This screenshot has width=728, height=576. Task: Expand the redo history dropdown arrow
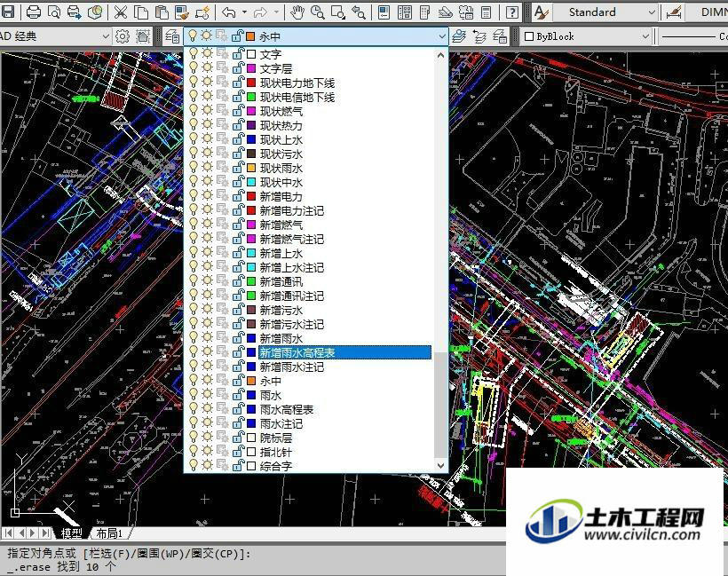pos(277,12)
